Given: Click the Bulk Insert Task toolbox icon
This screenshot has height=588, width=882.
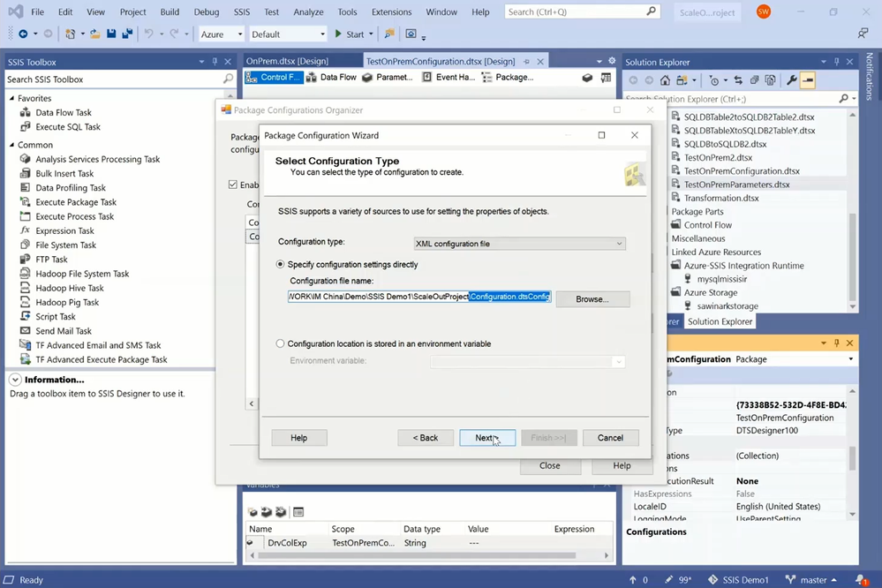Looking at the screenshot, I should tap(26, 173).
